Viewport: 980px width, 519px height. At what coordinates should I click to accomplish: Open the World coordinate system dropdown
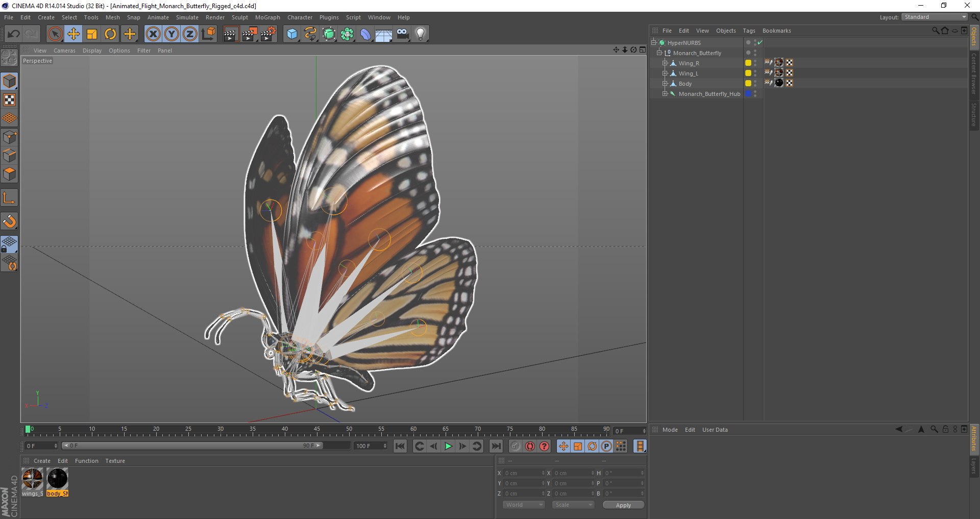(524, 505)
